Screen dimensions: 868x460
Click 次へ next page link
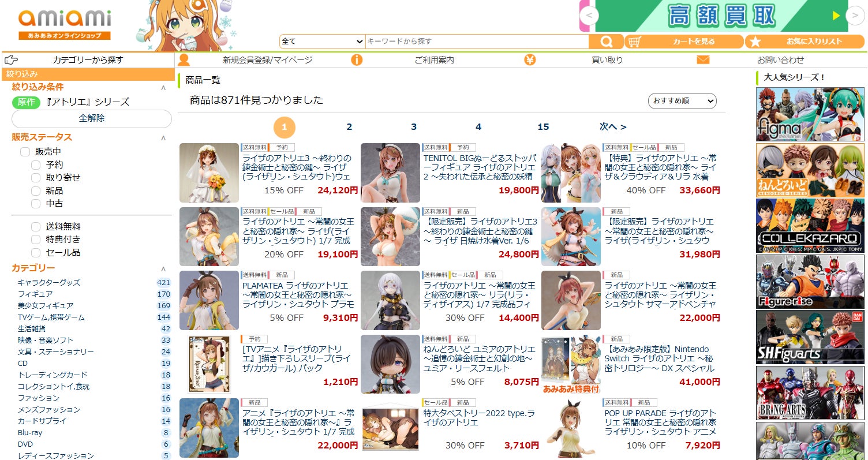[x=613, y=127]
